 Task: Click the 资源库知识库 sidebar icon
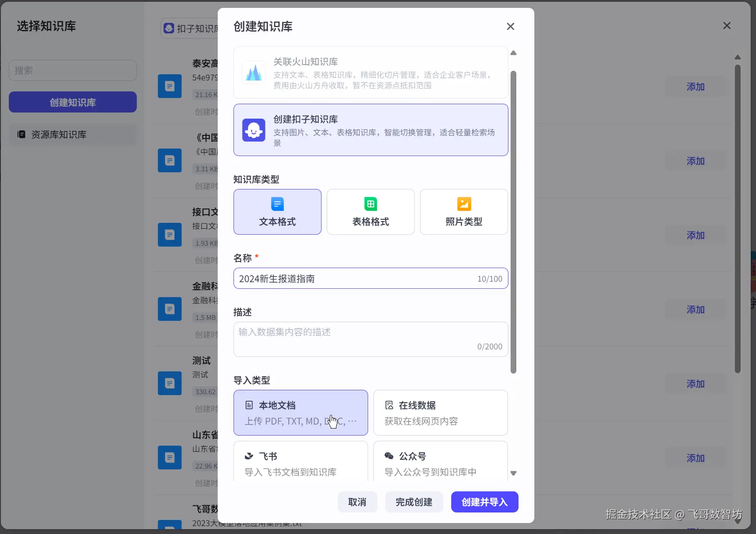(21, 134)
